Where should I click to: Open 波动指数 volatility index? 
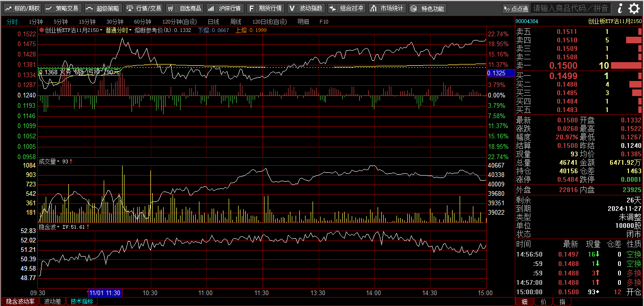click(x=306, y=8)
